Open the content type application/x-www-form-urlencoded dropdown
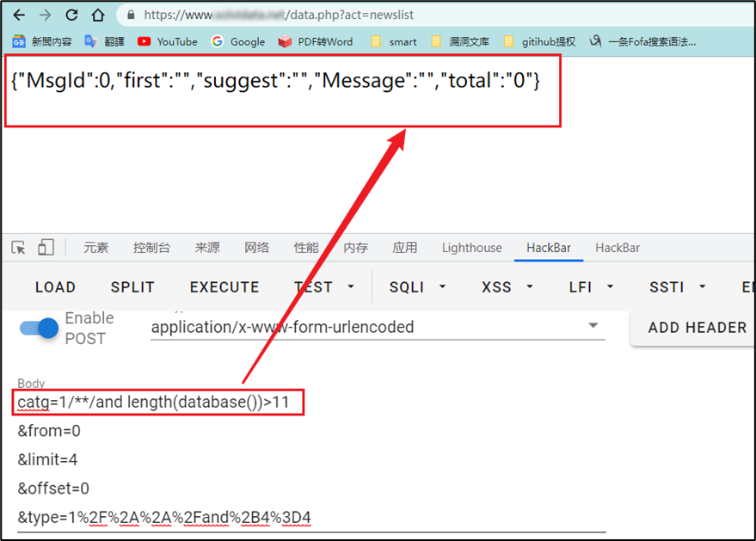 click(378, 327)
